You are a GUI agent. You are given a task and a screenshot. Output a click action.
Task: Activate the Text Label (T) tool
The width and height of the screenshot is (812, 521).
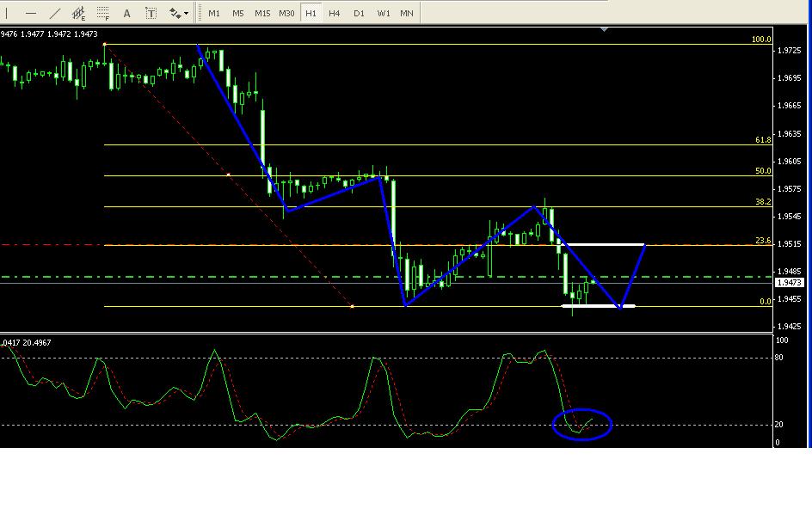pyautogui.click(x=151, y=13)
